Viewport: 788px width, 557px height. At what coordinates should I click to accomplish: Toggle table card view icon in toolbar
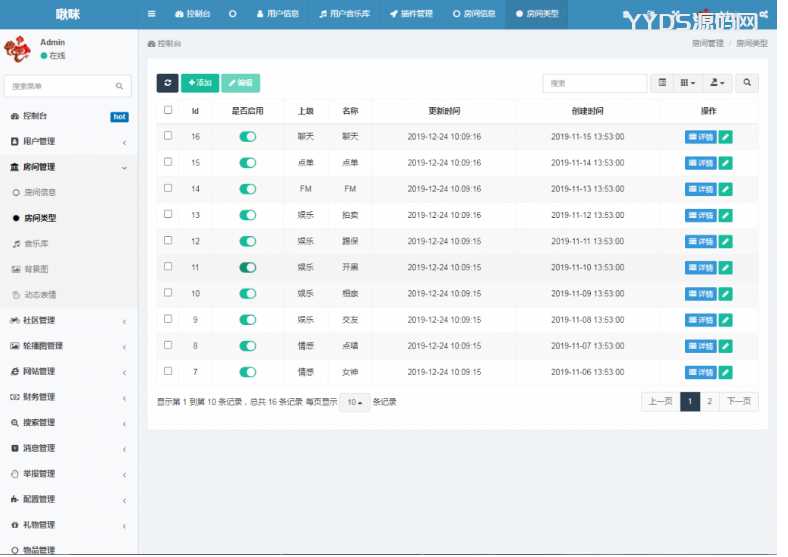(x=662, y=83)
